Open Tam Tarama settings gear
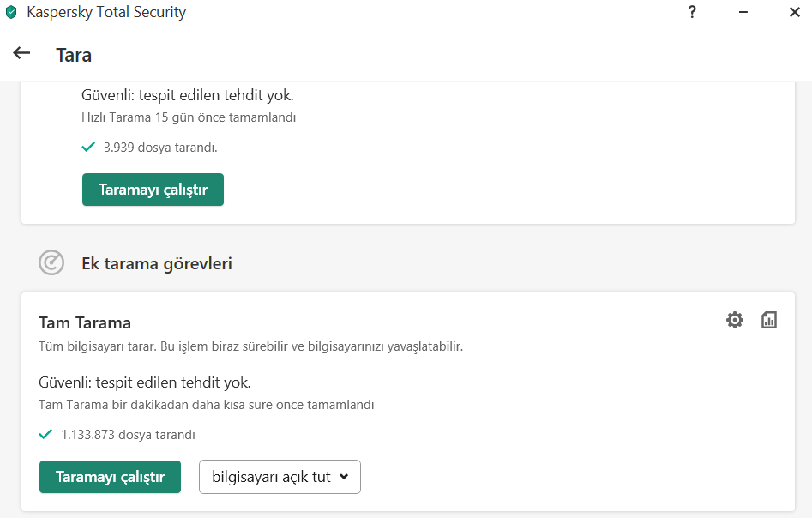Viewport: 812px width, 518px height. [735, 320]
